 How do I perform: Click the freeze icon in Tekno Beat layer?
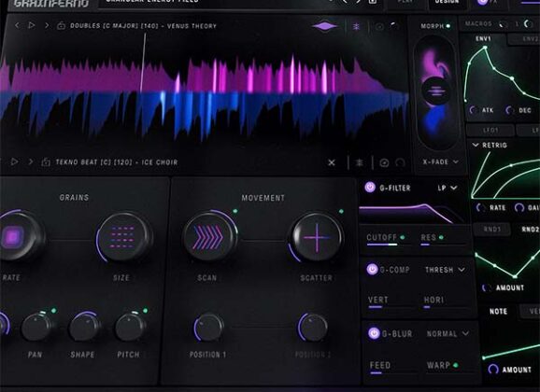359,162
